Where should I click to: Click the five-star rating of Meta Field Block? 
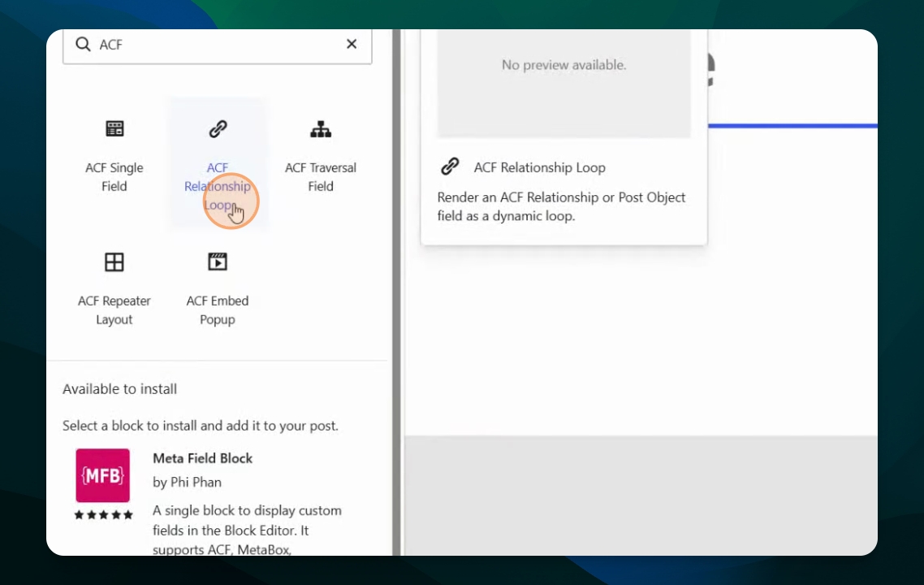103,515
